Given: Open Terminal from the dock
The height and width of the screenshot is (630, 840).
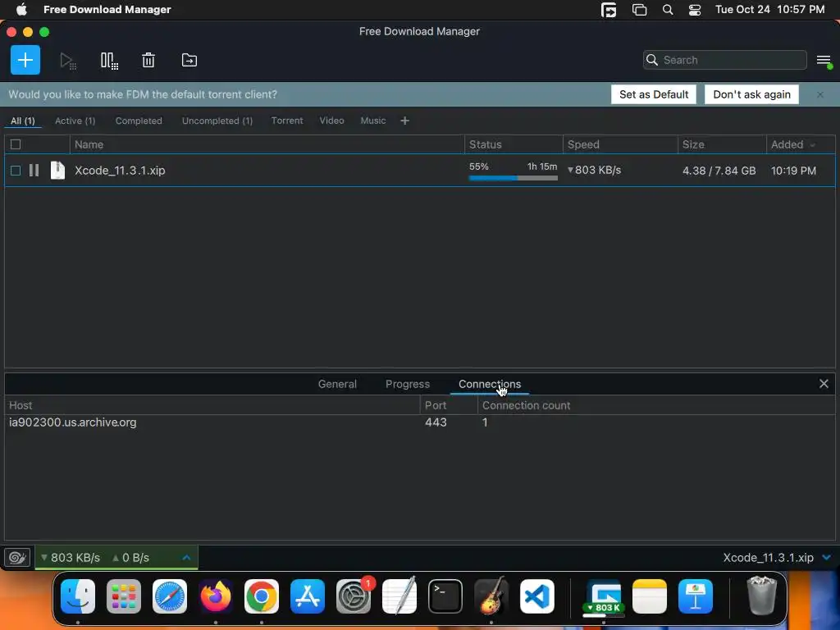Looking at the screenshot, I should click(x=445, y=596).
